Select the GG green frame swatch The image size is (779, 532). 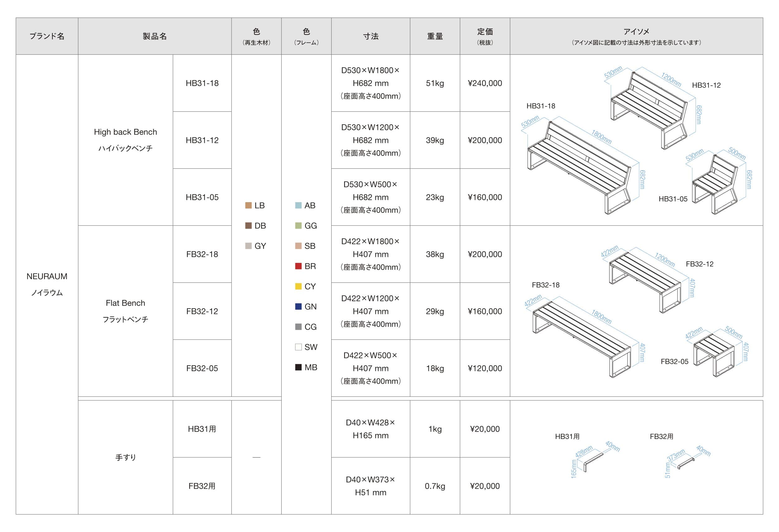[x=298, y=226]
